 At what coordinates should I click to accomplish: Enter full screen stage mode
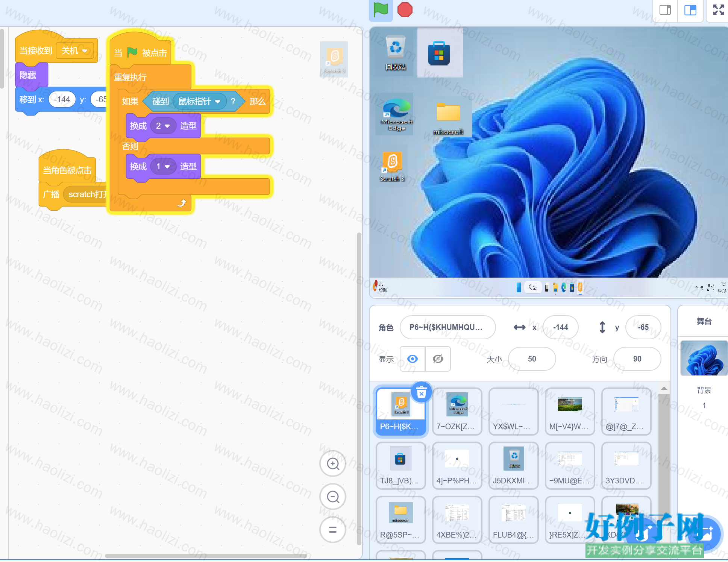pos(718,10)
